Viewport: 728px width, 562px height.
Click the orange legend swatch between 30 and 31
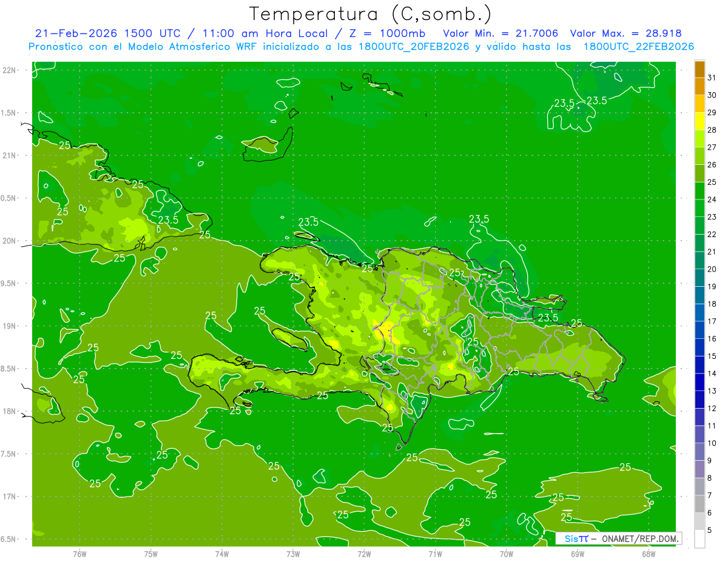(699, 87)
